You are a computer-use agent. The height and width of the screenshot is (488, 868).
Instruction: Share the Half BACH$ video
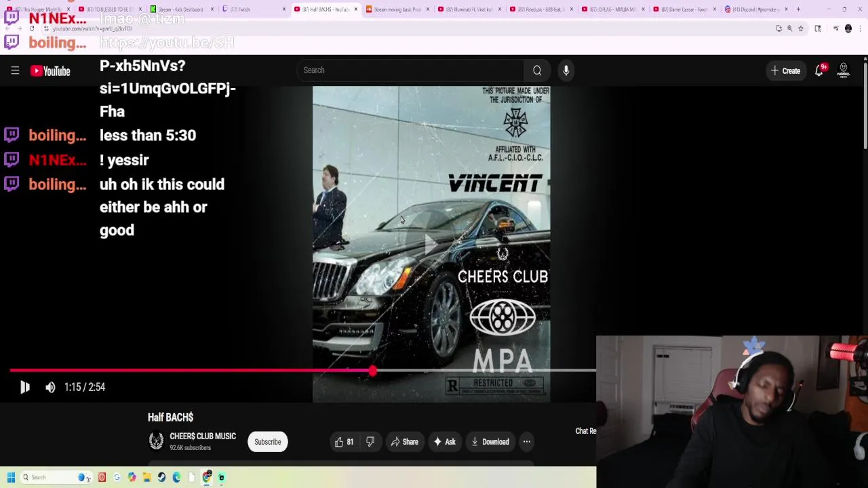tap(405, 442)
